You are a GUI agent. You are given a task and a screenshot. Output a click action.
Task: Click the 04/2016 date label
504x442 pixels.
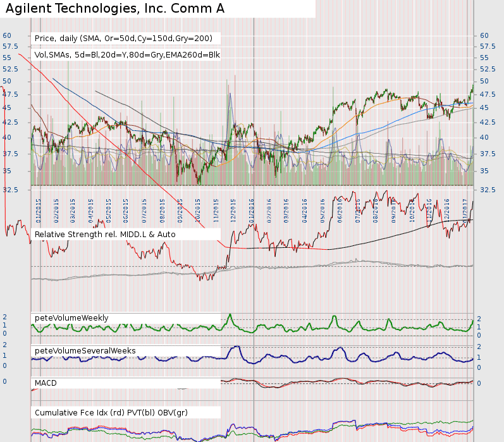[x=305, y=211]
